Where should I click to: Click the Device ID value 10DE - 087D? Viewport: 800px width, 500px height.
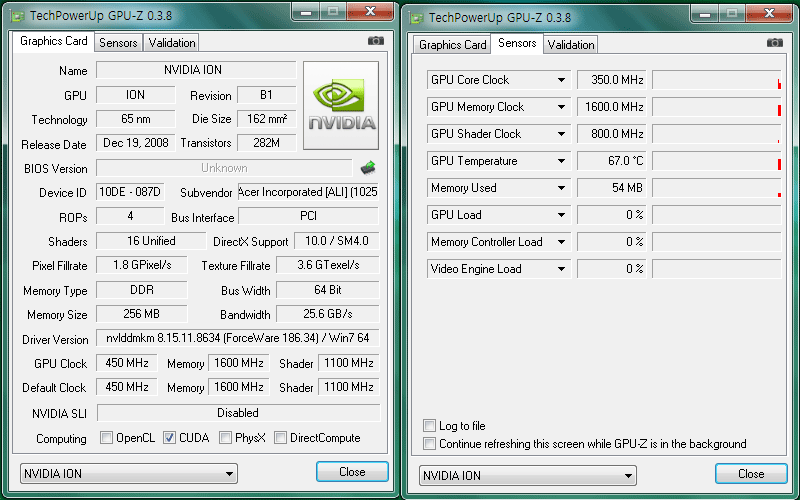tap(130, 192)
